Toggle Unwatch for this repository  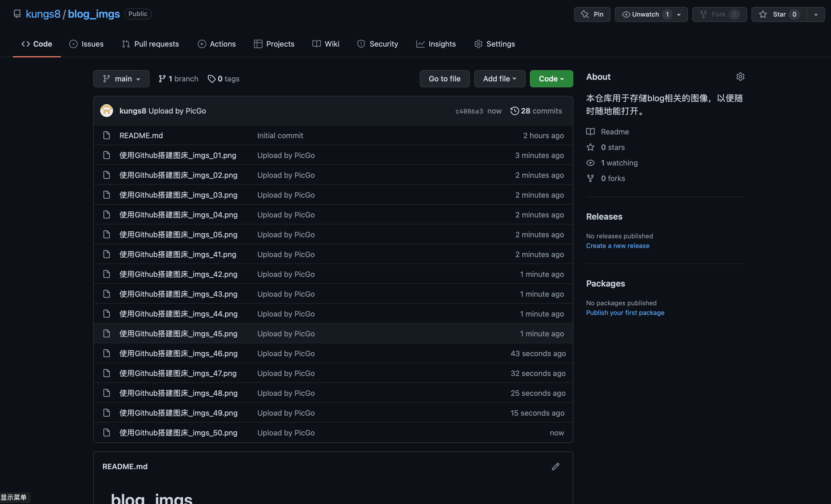(645, 14)
